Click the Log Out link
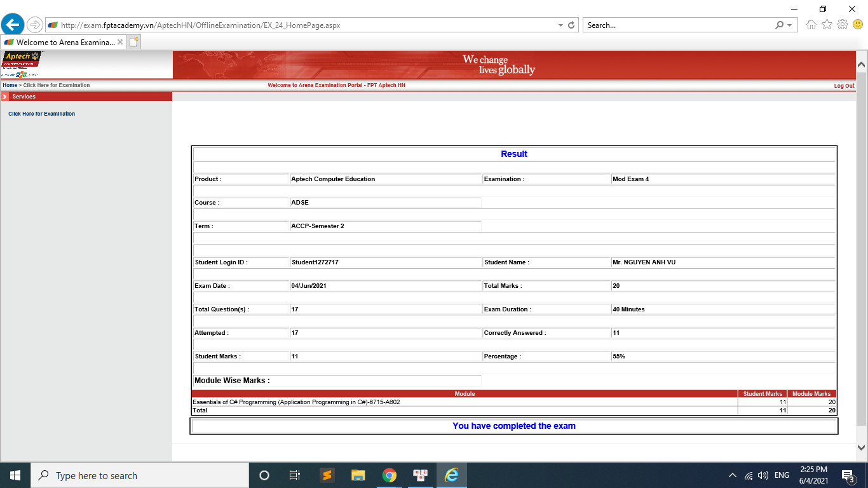This screenshot has width=868, height=488. (844, 86)
